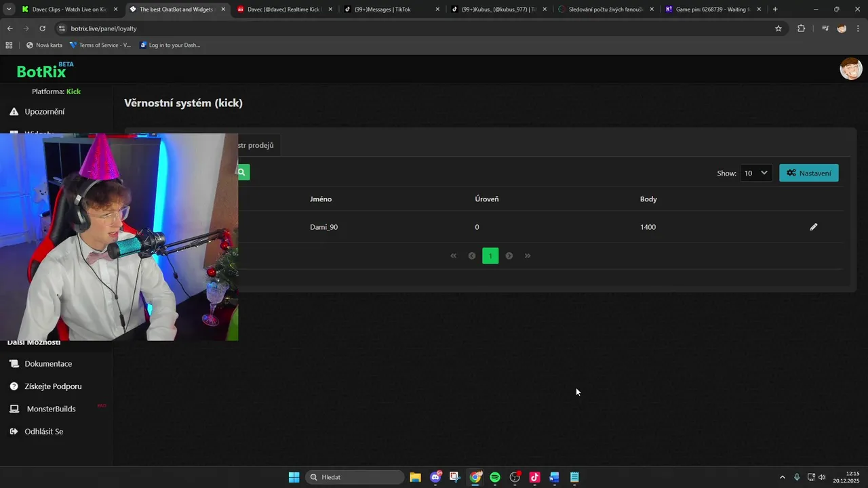Screen dimensions: 868x488
Task: Open Chrome media control icon
Action: coord(825,28)
